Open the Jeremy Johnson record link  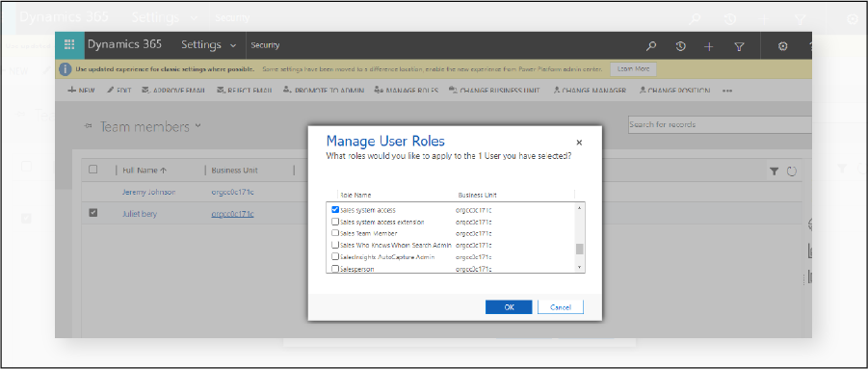point(149,192)
